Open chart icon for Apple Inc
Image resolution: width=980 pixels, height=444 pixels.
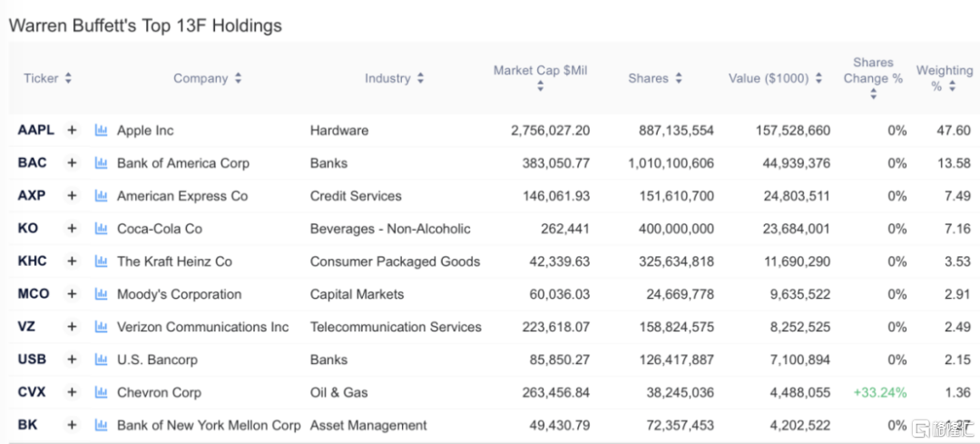pos(101,130)
